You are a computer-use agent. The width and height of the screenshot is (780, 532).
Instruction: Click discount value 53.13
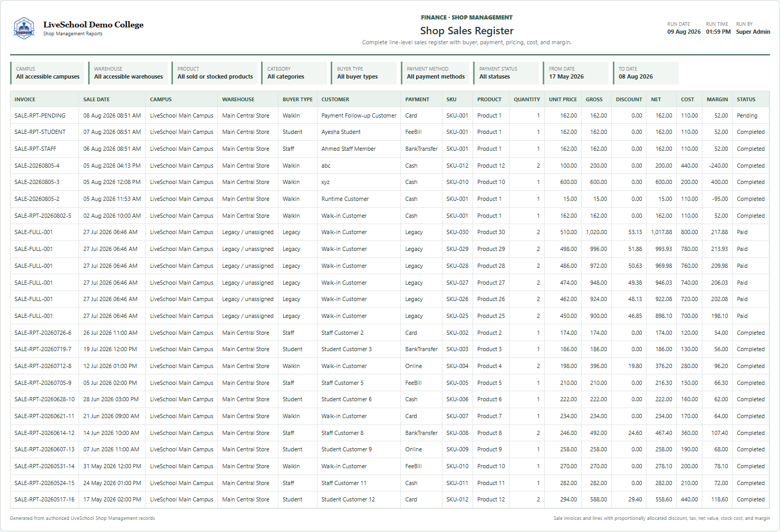tap(635, 232)
